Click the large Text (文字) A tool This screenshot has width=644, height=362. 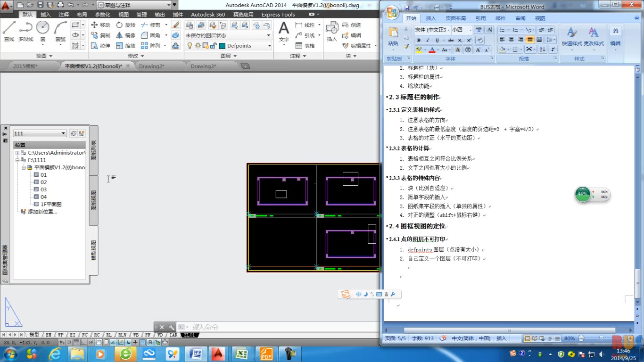click(284, 32)
